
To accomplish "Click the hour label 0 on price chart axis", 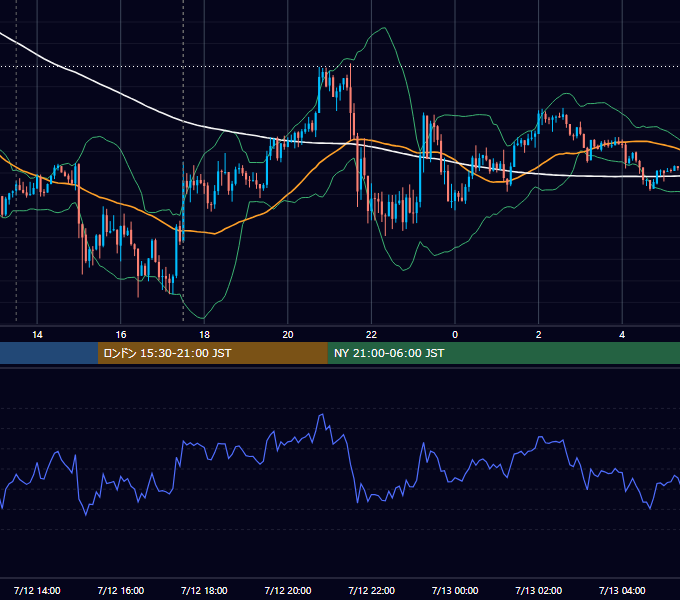I will point(455,335).
